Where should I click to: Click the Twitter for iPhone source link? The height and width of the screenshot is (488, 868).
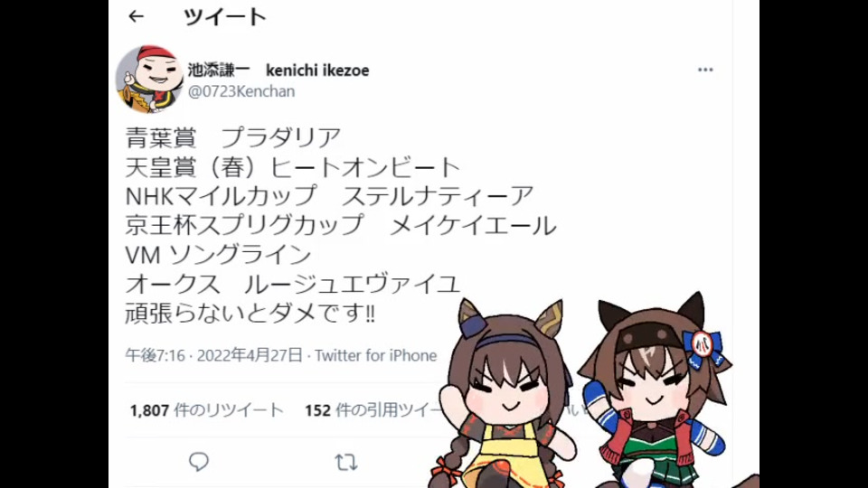pyautogui.click(x=376, y=355)
